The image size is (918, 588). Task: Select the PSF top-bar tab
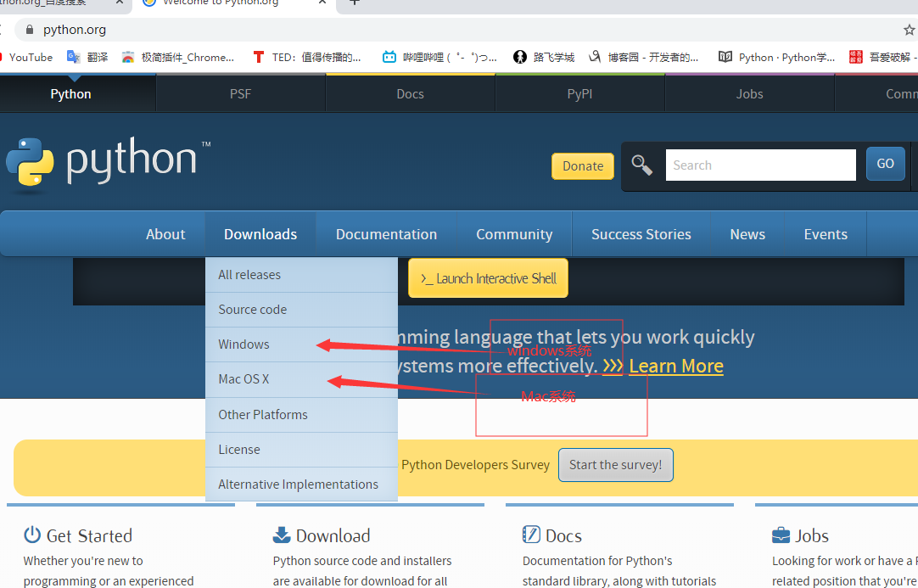pyautogui.click(x=241, y=93)
